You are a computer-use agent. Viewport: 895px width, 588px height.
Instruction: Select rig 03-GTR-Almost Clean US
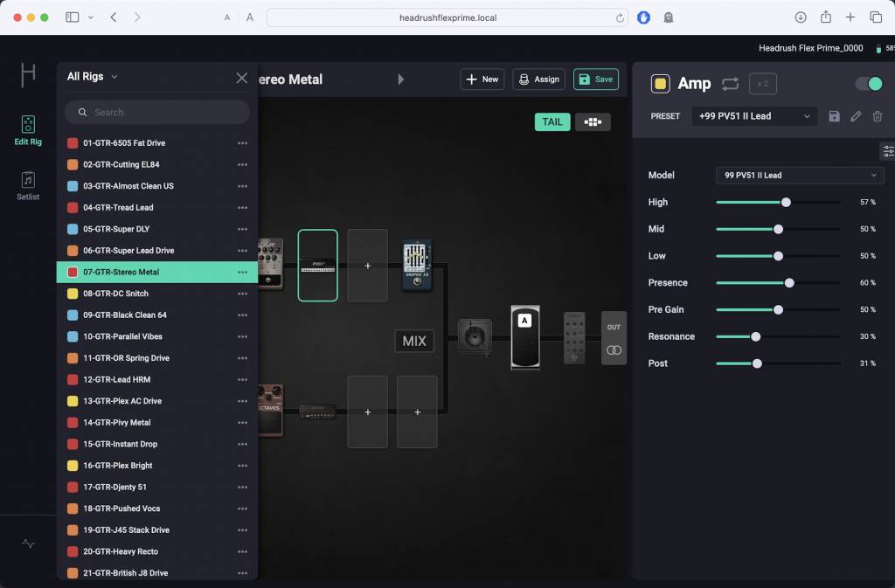[x=157, y=186]
